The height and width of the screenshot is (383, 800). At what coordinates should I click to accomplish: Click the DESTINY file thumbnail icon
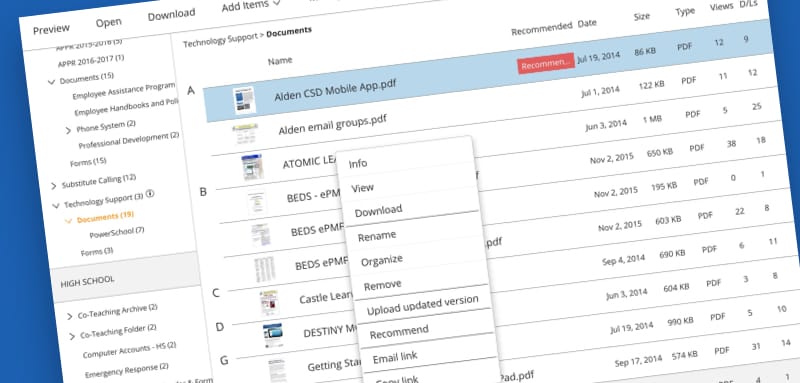(x=273, y=335)
